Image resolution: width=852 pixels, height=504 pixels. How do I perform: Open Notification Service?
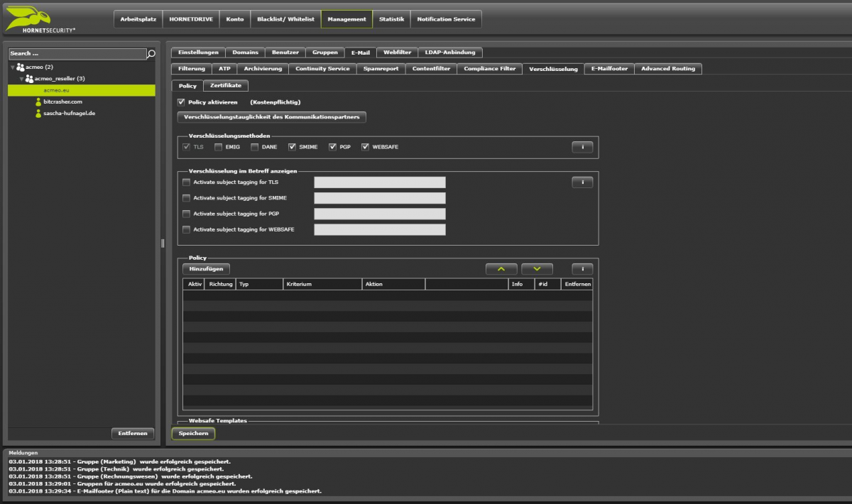446,19
